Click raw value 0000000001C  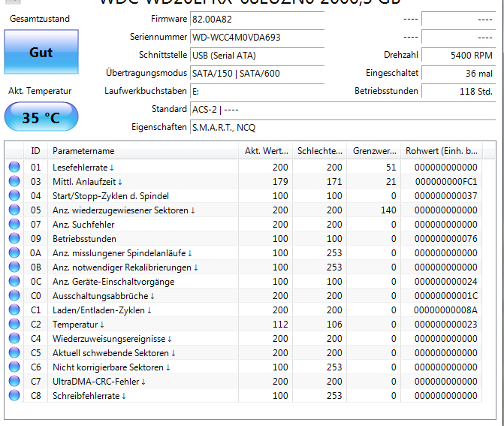click(446, 296)
